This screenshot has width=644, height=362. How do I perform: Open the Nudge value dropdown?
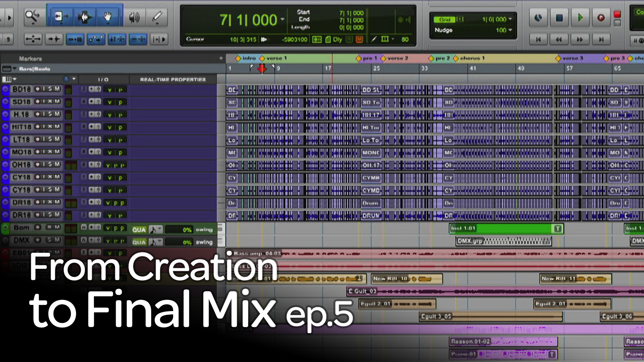tap(510, 30)
